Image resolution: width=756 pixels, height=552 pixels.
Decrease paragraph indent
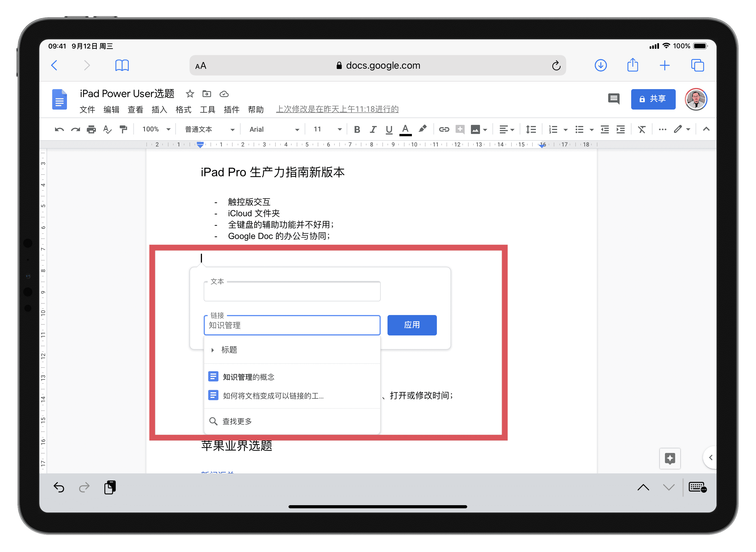(x=605, y=129)
